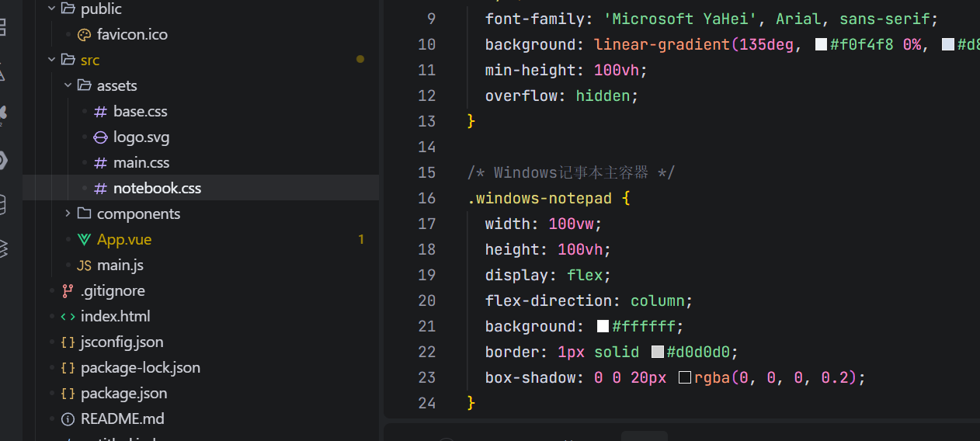Viewport: 980px width, 441px height.
Task: Open favicon.ico in the explorer
Action: pyautogui.click(x=132, y=35)
